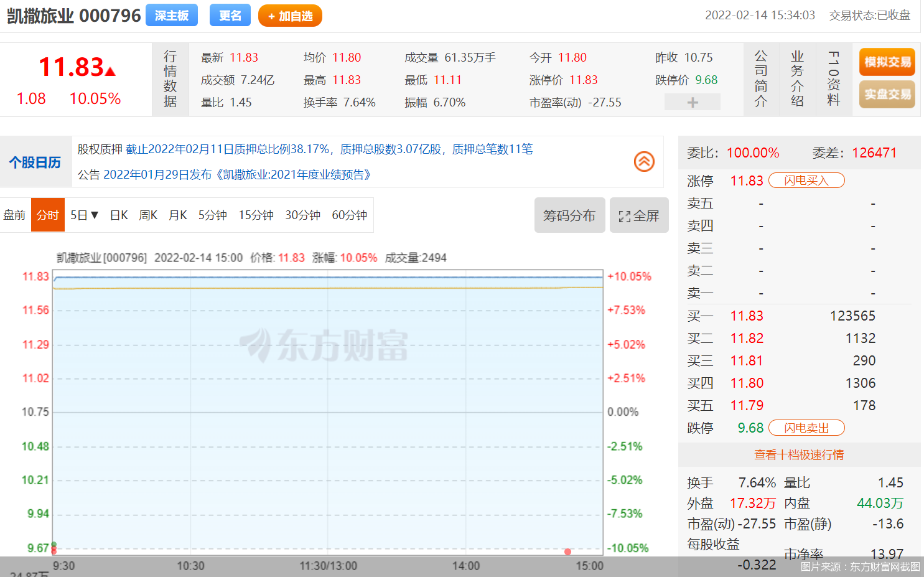Select 60分钟 chart interval
Image resolution: width=924 pixels, height=577 pixels.
pos(350,215)
